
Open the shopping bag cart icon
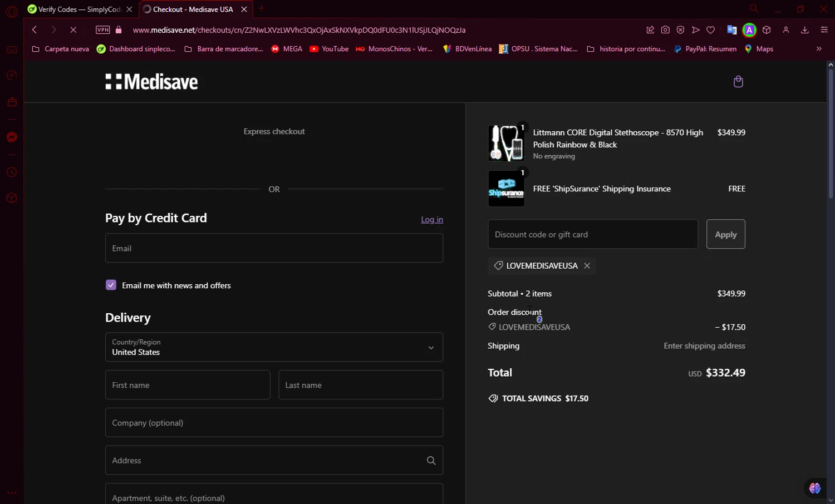pyautogui.click(x=738, y=82)
